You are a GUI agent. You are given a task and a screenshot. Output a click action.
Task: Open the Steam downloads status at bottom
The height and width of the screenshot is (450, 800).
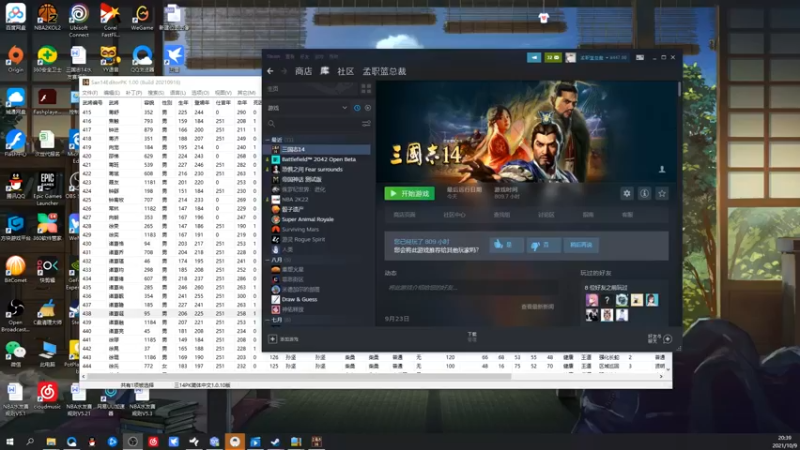click(x=472, y=336)
